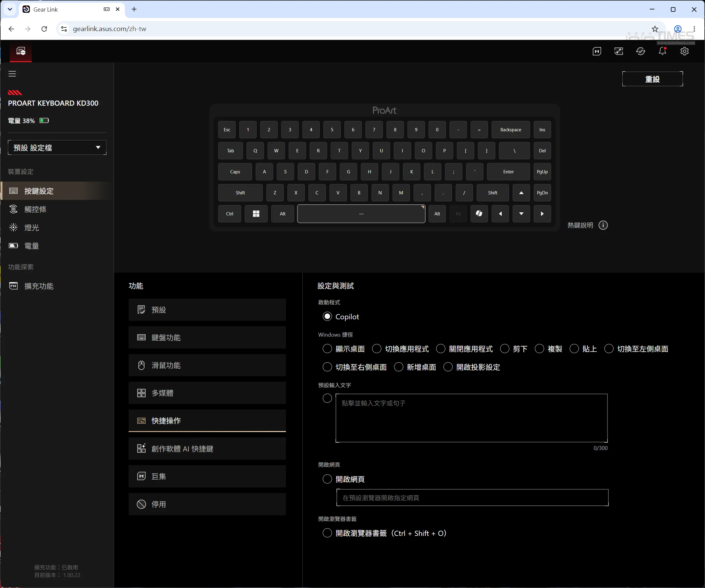Switch to the 快捷操作 function category
Image resolution: width=705 pixels, height=588 pixels.
(207, 420)
